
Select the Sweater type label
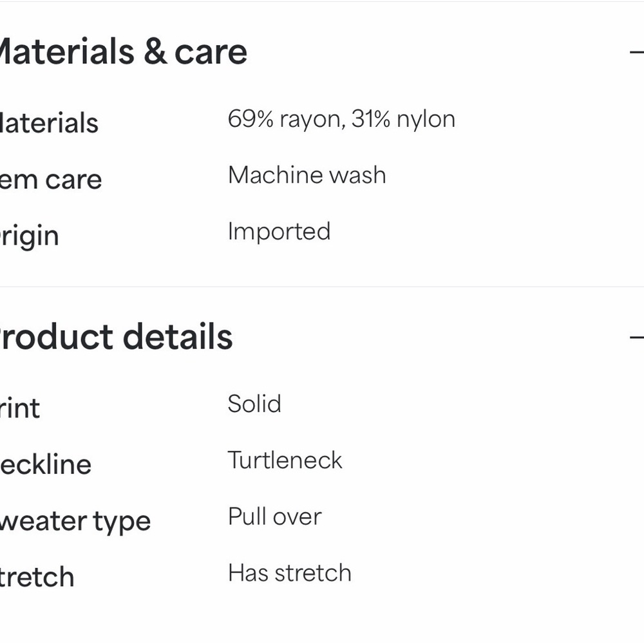pyautogui.click(x=75, y=521)
